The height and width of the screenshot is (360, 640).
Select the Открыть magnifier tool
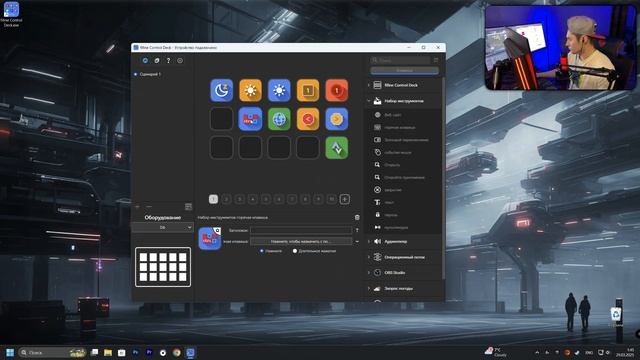pyautogui.click(x=387, y=165)
